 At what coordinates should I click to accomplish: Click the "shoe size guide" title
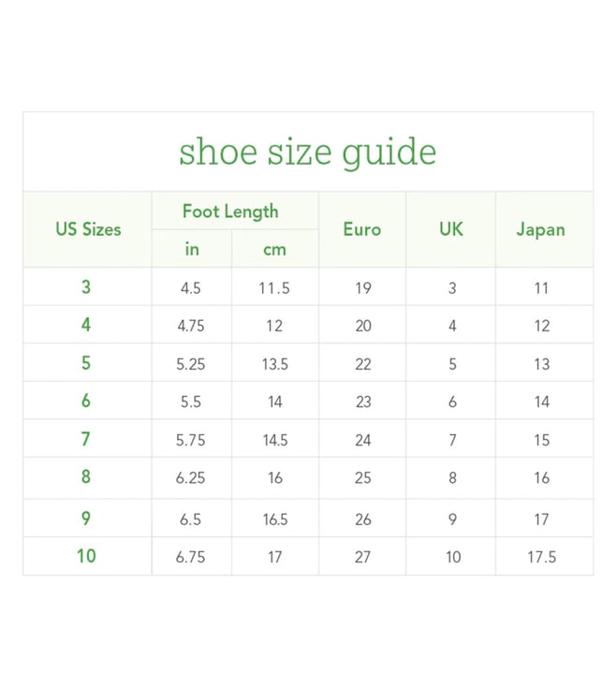tap(308, 152)
